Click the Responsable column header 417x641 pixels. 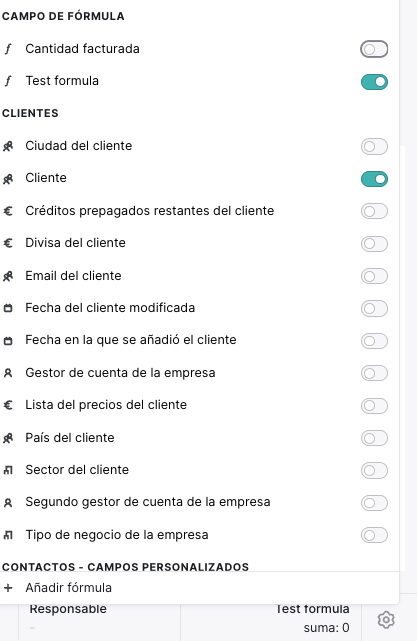(x=68, y=609)
